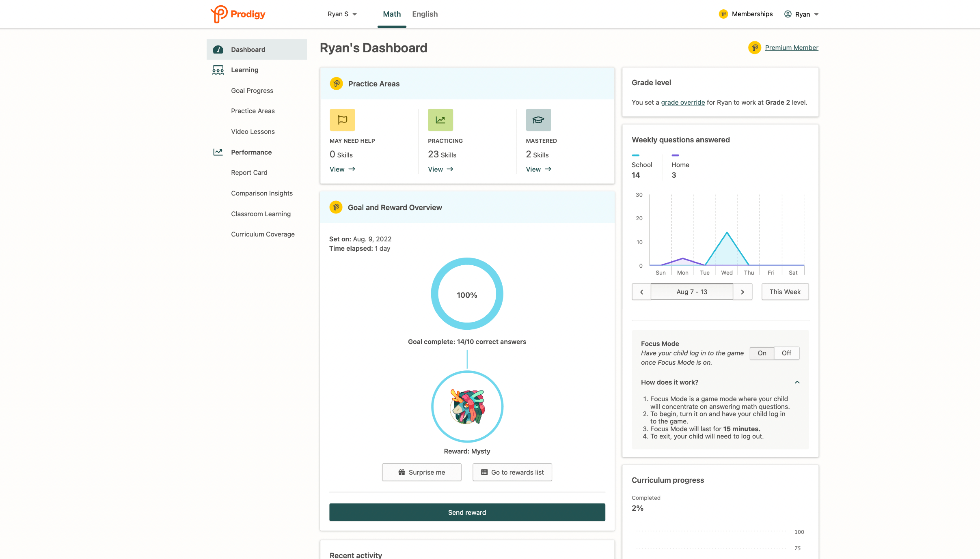980x559 pixels.
Task: Click the Dashboard gauge icon in sidebar
Action: (x=218, y=49)
